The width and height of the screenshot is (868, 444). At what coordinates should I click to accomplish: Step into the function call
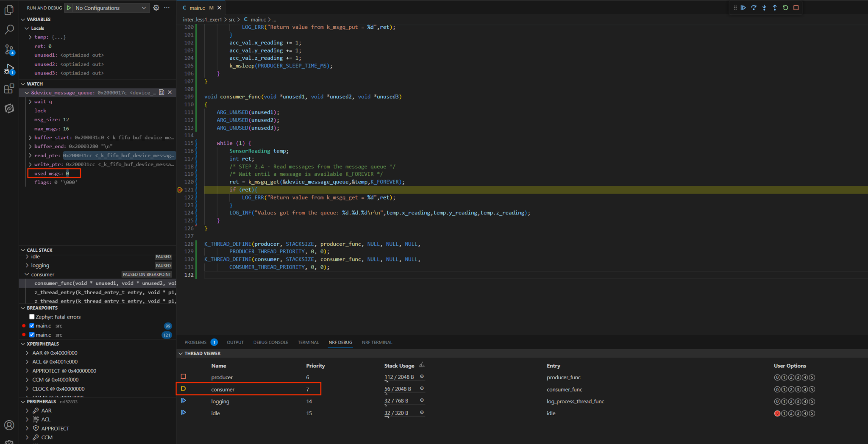764,8
